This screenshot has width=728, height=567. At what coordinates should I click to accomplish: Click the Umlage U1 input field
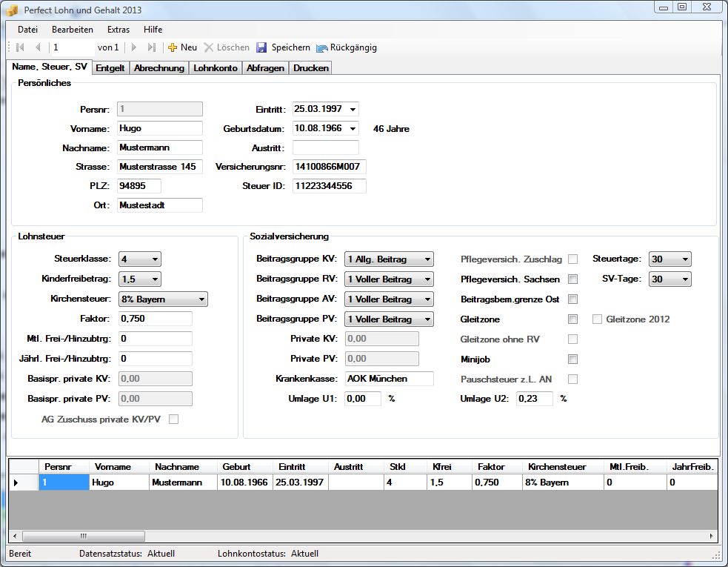click(363, 398)
